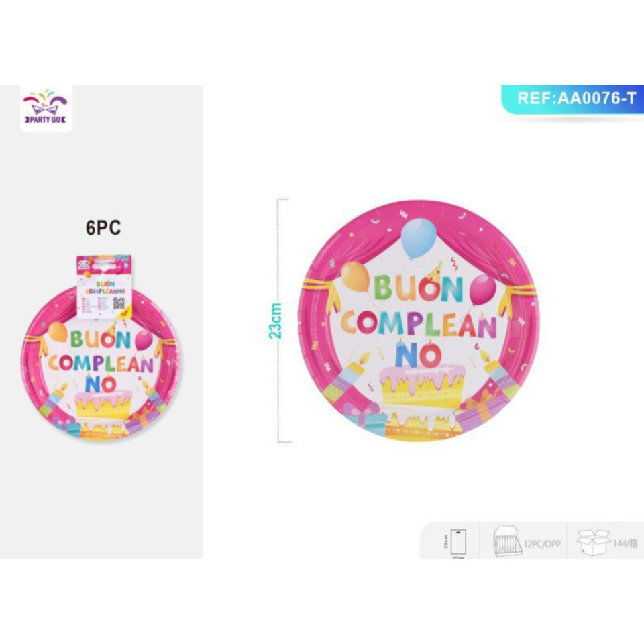The height and width of the screenshot is (644, 644).
Task: Click the orange balloon on large plate
Action: pos(356,277)
